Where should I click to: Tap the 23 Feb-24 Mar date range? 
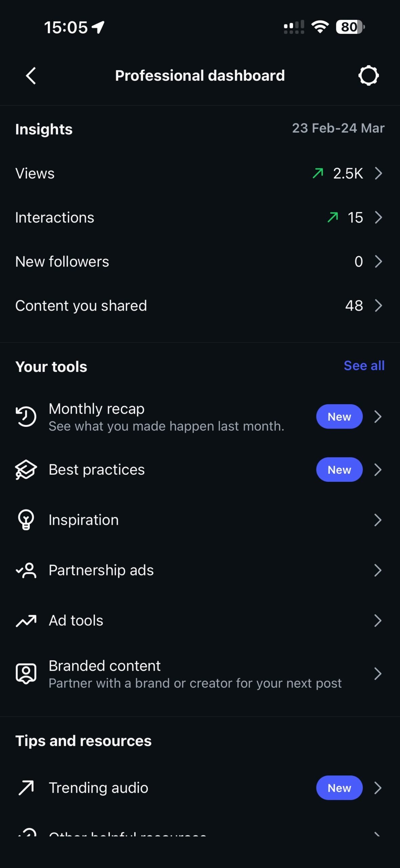(338, 128)
